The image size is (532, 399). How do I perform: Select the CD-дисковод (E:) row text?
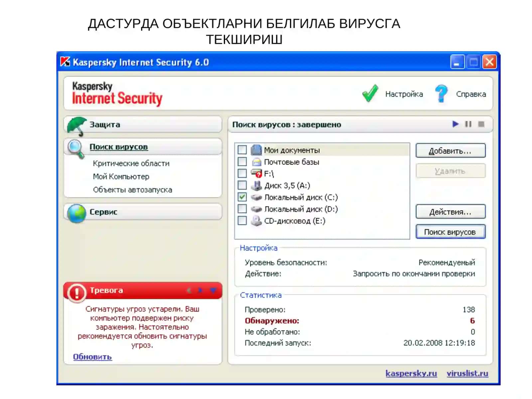(295, 221)
